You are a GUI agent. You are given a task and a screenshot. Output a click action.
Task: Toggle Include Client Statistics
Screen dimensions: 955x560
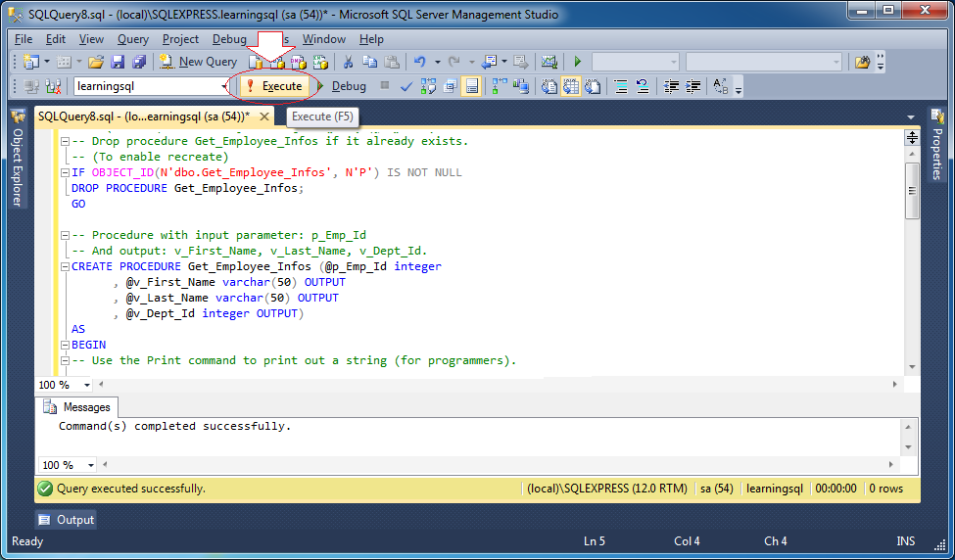[x=521, y=86]
